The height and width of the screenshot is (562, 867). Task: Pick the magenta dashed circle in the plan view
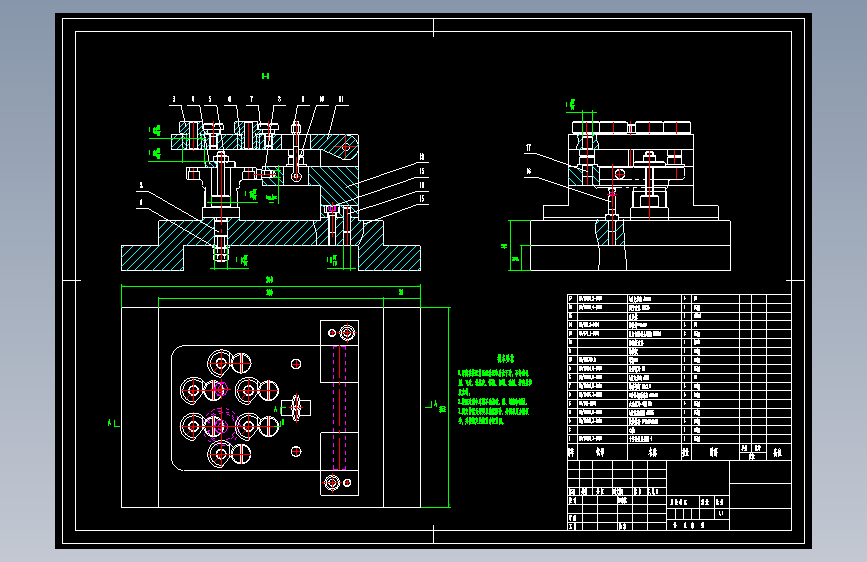[220, 425]
